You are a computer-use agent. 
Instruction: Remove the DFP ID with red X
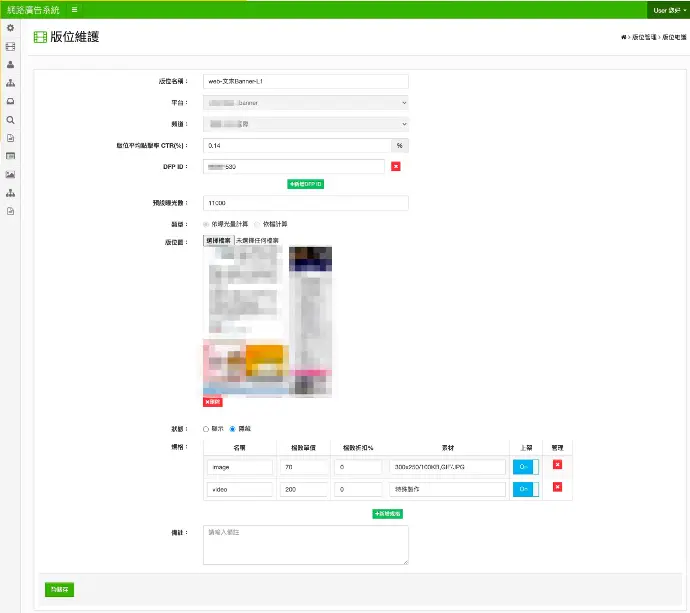point(396,166)
